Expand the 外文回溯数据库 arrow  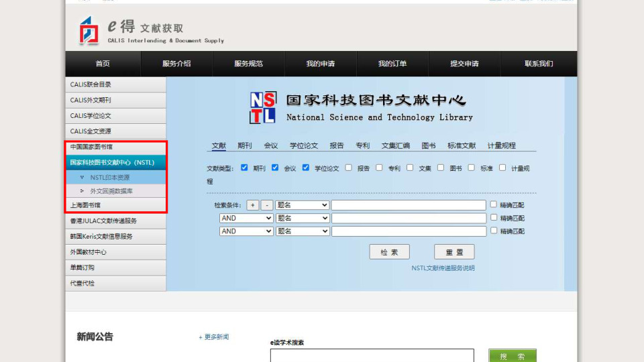tap(82, 191)
